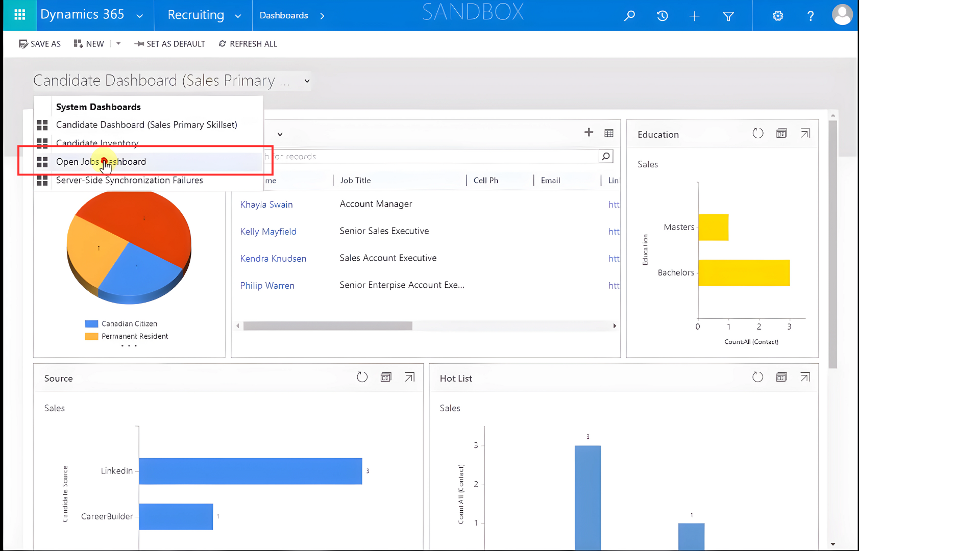
Task: Open Kendra Knudsen contact record
Action: [273, 259]
